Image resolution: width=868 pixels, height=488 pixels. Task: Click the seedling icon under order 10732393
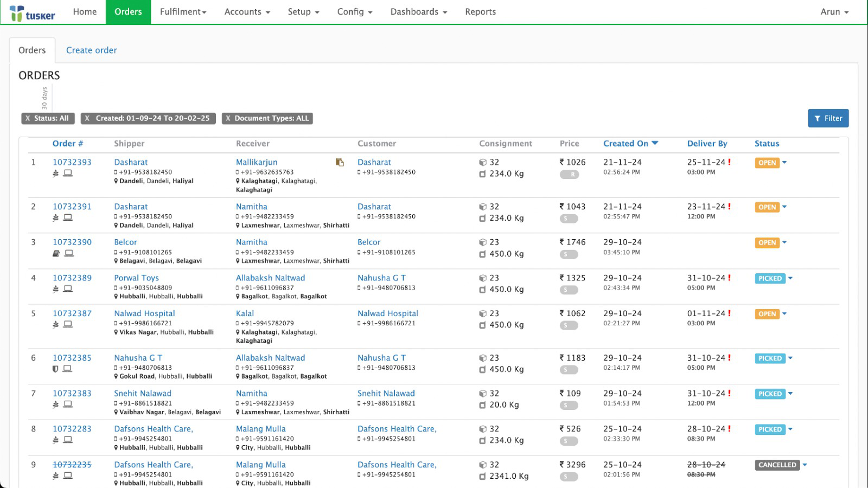click(x=56, y=173)
